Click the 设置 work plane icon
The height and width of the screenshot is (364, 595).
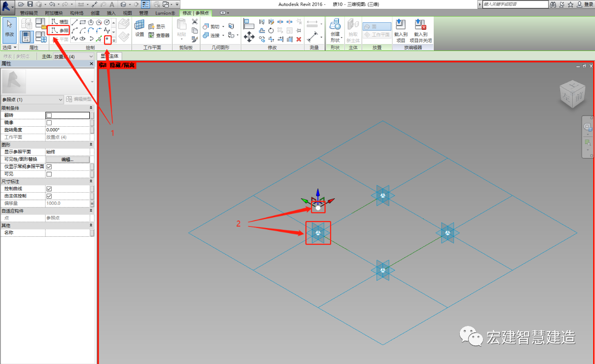coord(139,28)
